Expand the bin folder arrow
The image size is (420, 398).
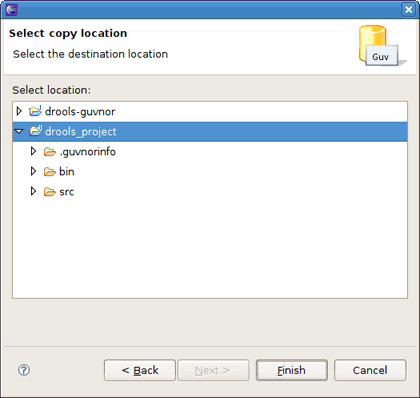33,171
